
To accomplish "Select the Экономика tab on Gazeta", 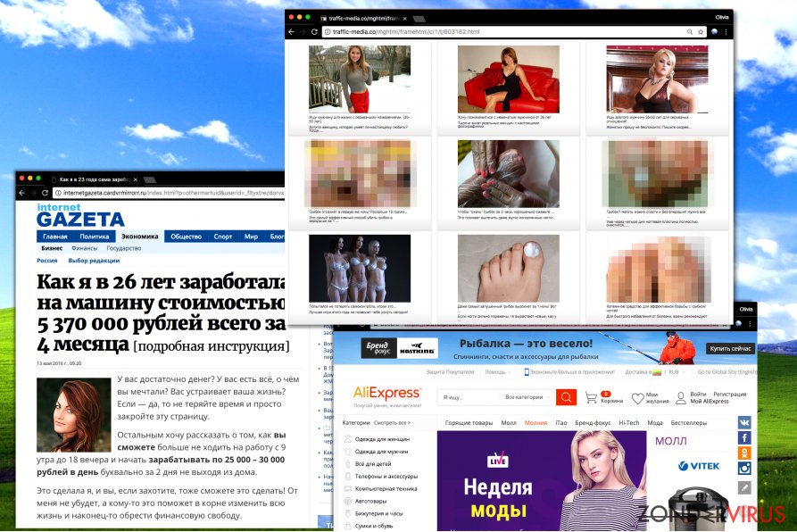I will tap(140, 237).
